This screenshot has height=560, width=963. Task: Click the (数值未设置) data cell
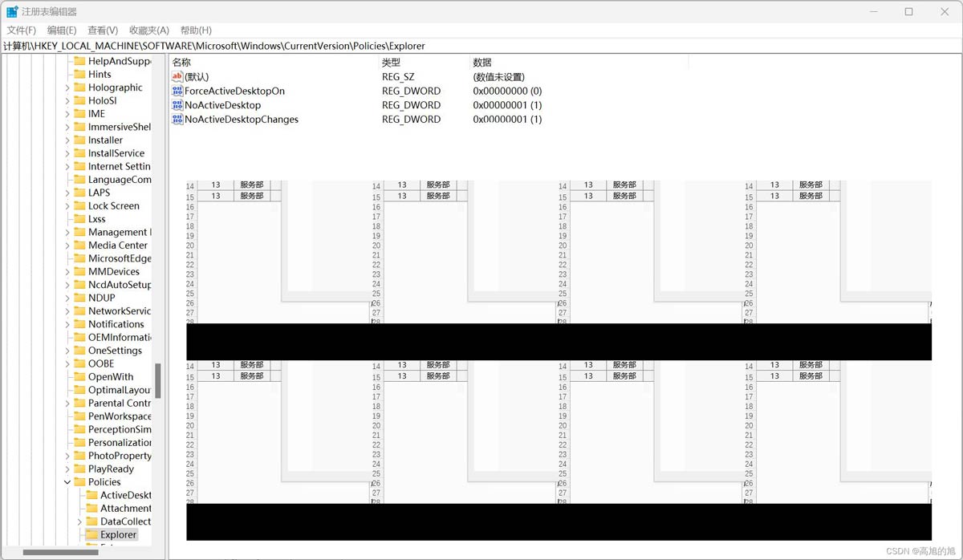[498, 77]
